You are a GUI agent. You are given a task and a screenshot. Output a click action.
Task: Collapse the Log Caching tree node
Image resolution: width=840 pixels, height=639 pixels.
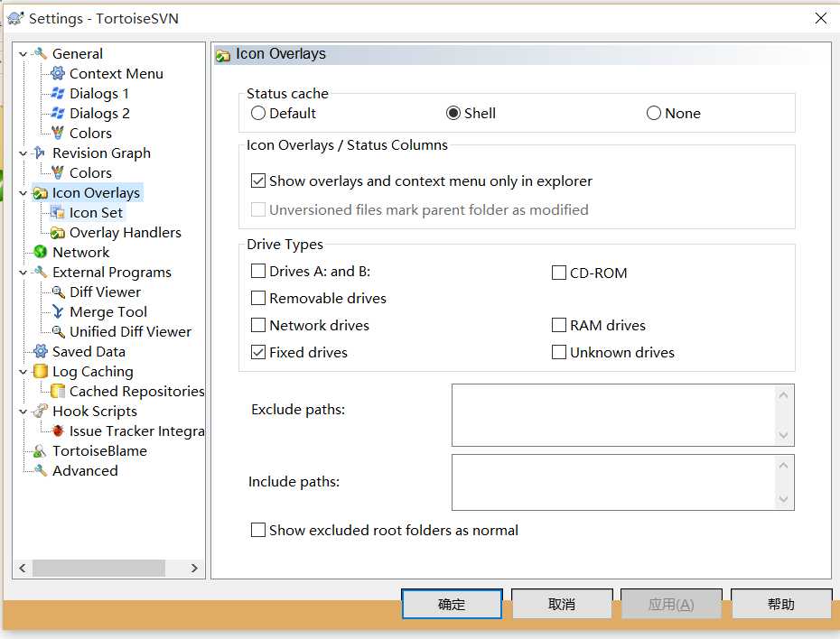23,372
